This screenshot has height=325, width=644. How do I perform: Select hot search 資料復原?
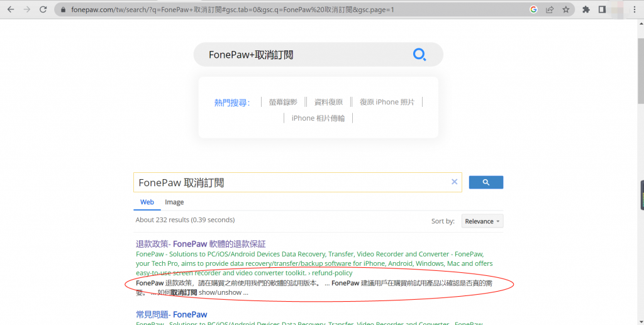328,102
